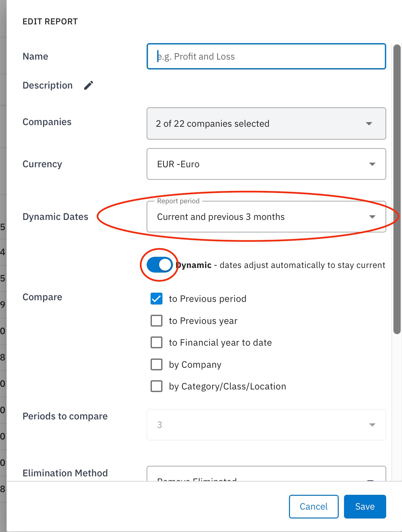The height and width of the screenshot is (532, 402).
Task: Click the Save button
Action: point(365,507)
